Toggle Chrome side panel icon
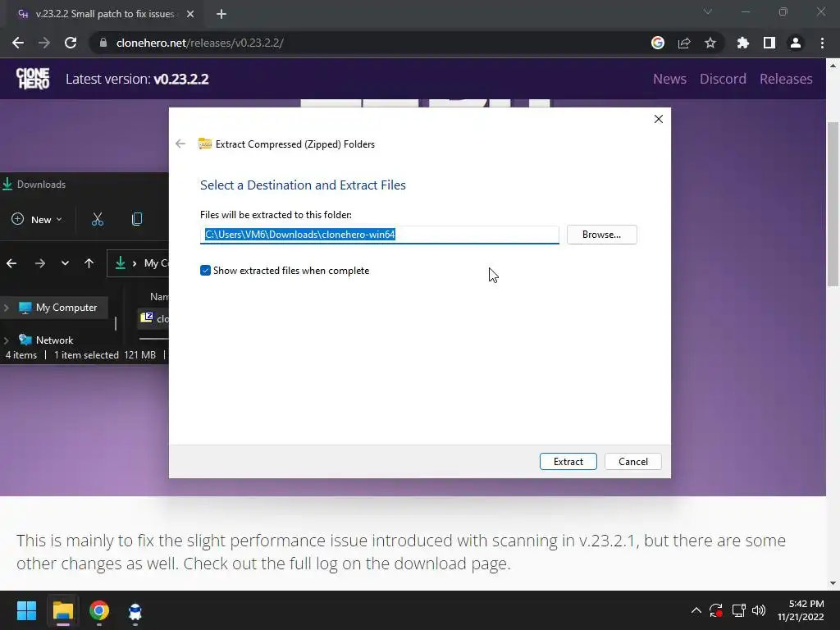The image size is (840, 630). tap(769, 43)
